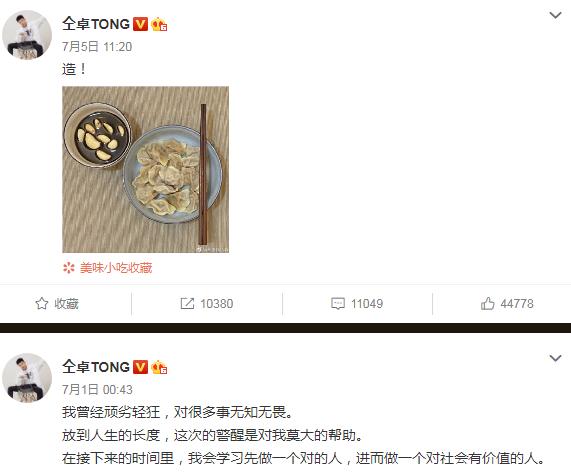The image size is (571, 473).
Task: Click the crown member badge on first post
Action: (159, 24)
